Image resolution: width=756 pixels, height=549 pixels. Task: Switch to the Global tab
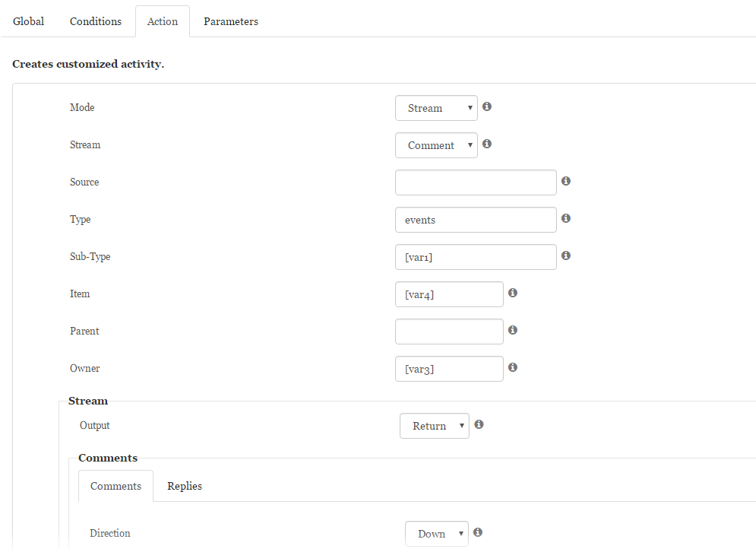(28, 21)
